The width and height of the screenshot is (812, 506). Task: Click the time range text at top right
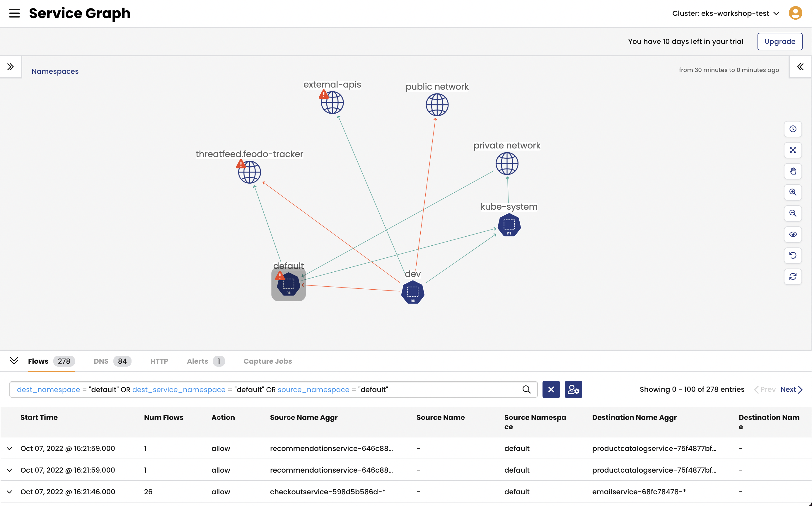click(x=729, y=70)
